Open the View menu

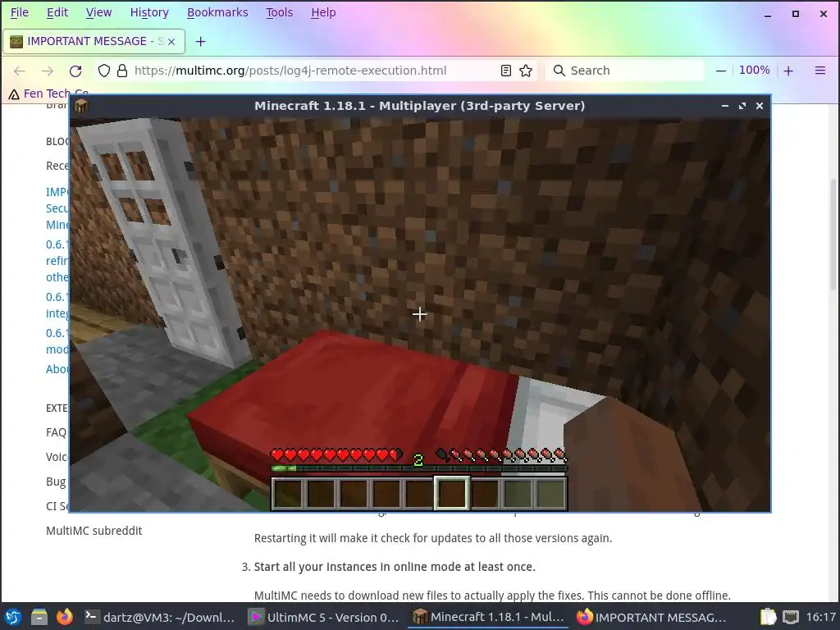click(x=98, y=12)
